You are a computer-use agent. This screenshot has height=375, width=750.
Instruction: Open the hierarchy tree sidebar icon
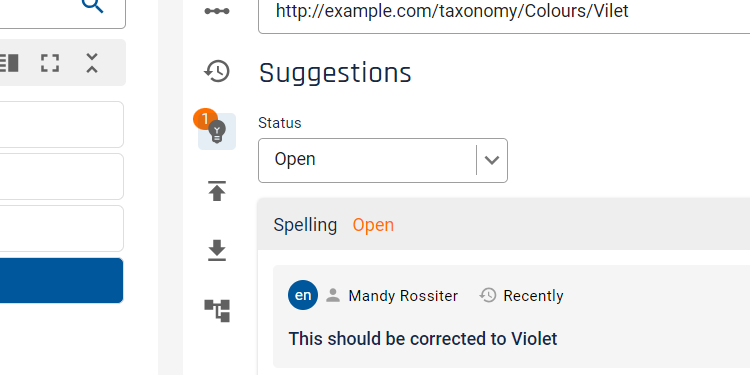pos(217,310)
